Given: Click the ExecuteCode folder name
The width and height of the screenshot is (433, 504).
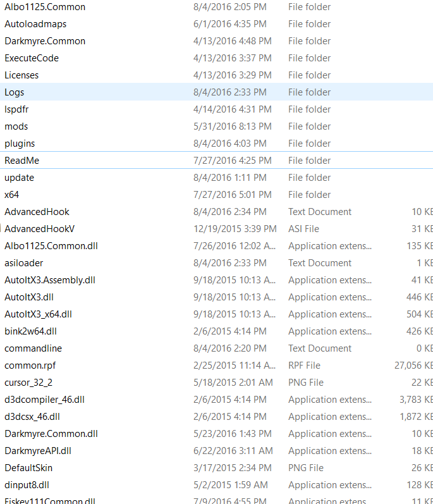Looking at the screenshot, I should coord(32,58).
